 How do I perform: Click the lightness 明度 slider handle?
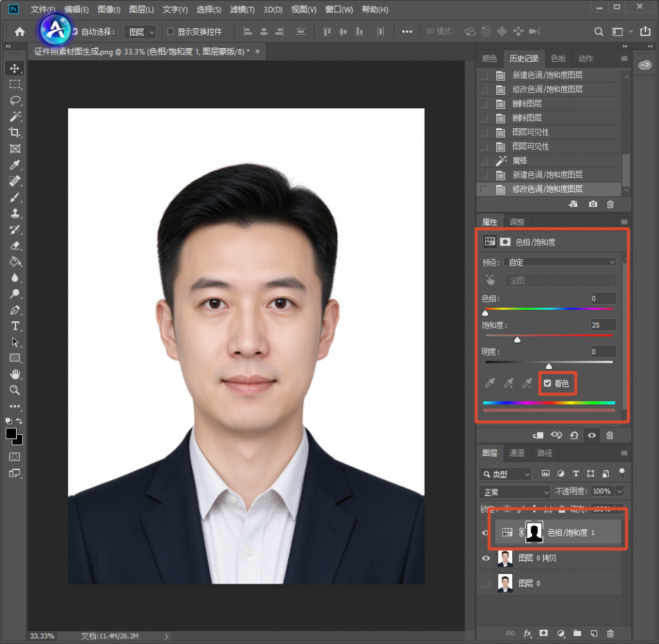point(548,366)
